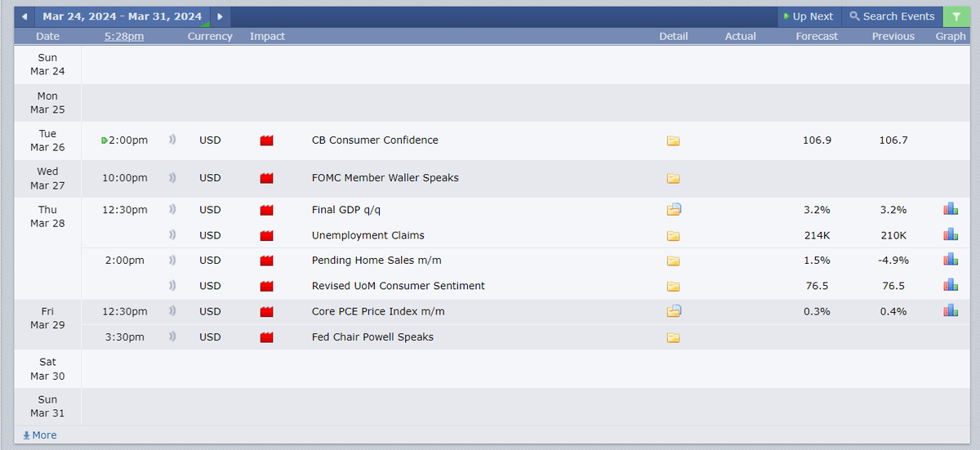Click the Actual column header
The height and width of the screenshot is (450, 980).
click(741, 36)
